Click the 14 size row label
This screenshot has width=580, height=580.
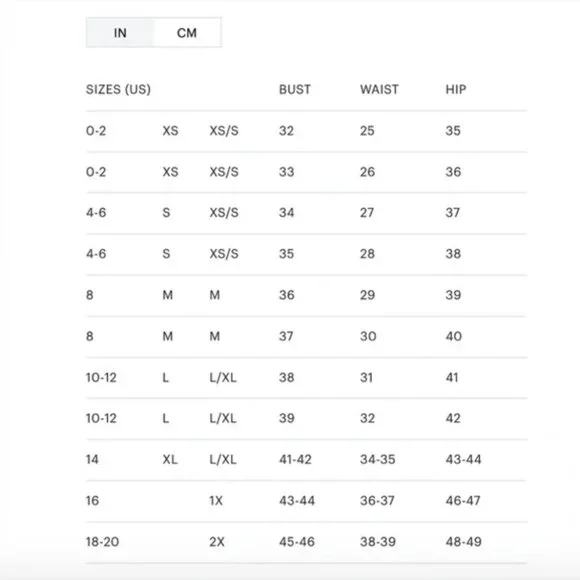coord(92,459)
